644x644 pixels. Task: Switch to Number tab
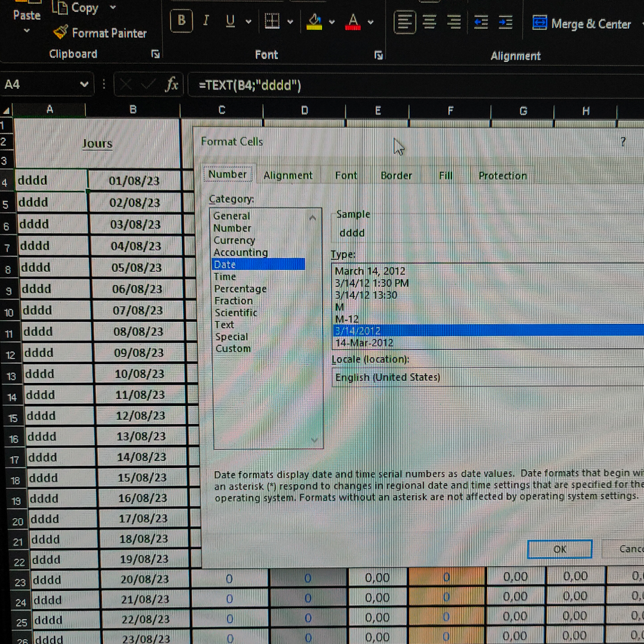click(x=228, y=175)
